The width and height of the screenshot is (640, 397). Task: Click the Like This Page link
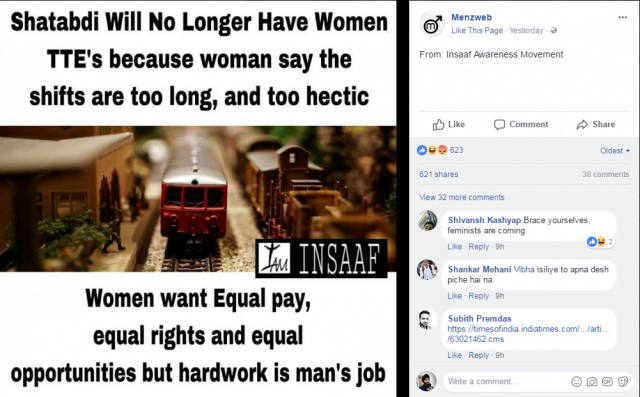point(477,31)
